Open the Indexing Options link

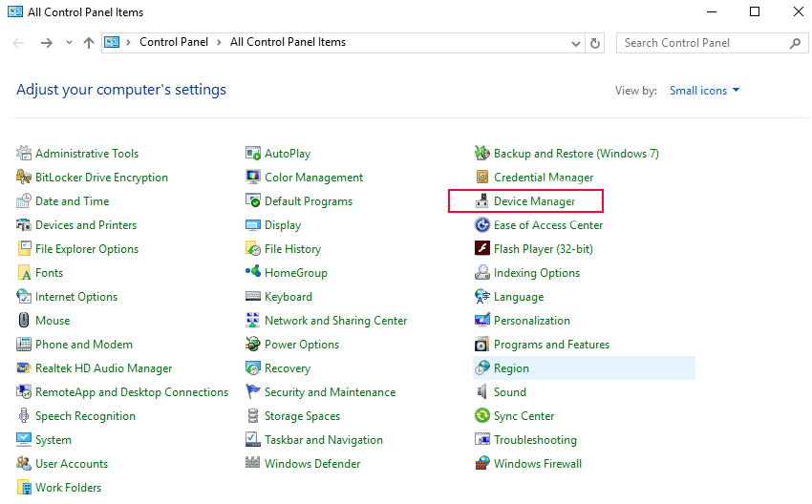click(537, 273)
